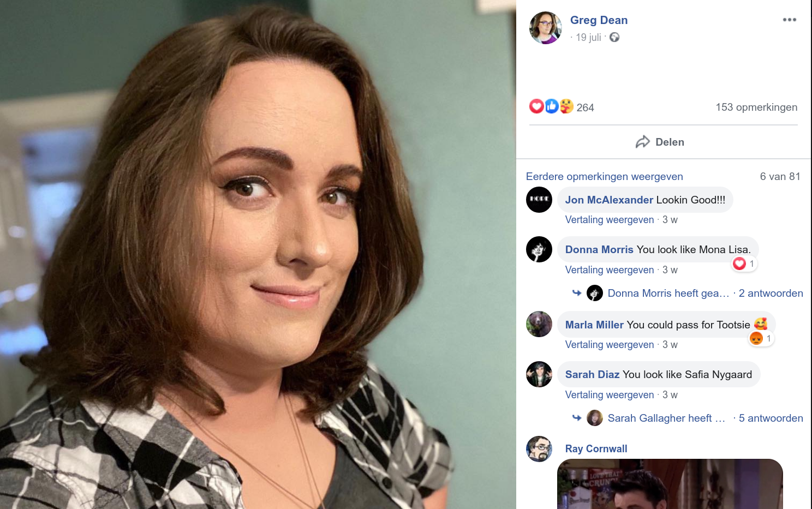The width and height of the screenshot is (812, 509).
Task: Open Sarah Diaz's profile name
Action: click(x=592, y=374)
